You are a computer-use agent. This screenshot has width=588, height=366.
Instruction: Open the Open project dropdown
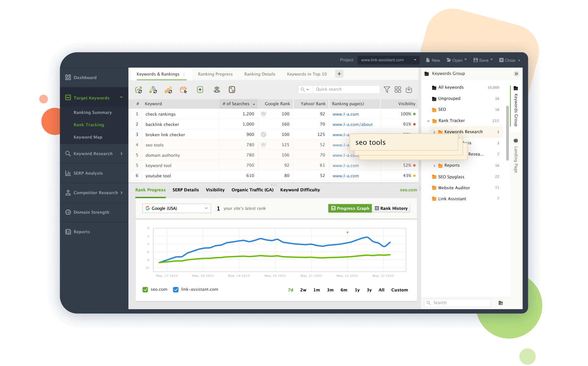pyautogui.click(x=457, y=60)
